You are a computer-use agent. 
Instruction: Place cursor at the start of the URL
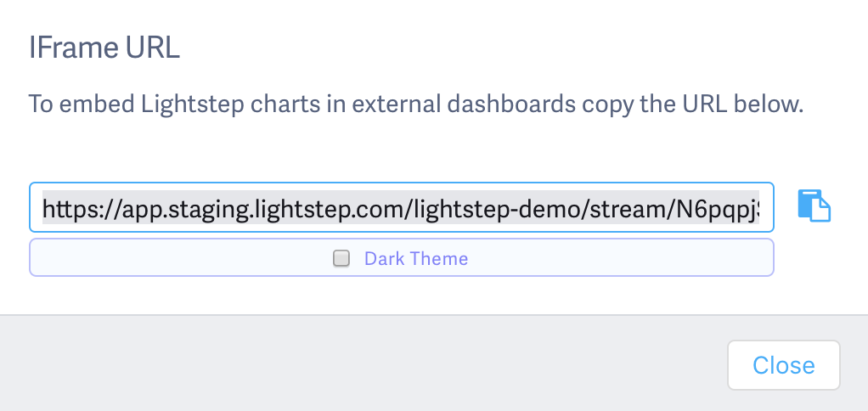43,207
